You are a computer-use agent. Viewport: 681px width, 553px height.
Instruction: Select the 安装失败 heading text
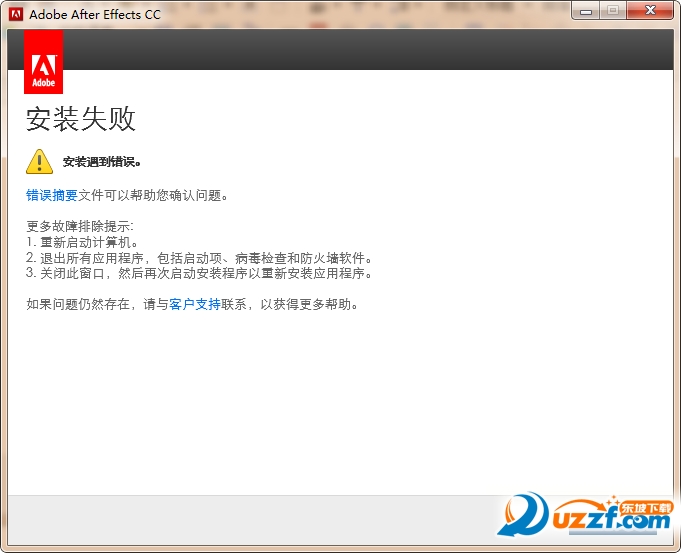81,118
